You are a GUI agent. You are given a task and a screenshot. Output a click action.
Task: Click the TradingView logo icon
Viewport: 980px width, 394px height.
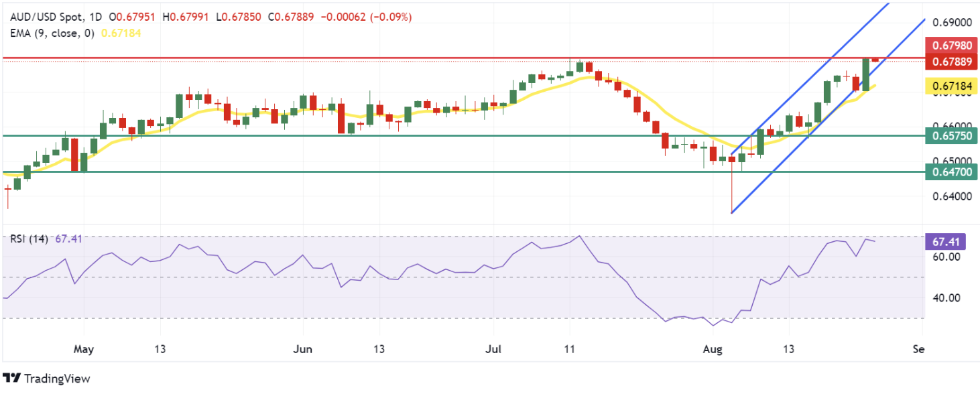pyautogui.click(x=11, y=379)
